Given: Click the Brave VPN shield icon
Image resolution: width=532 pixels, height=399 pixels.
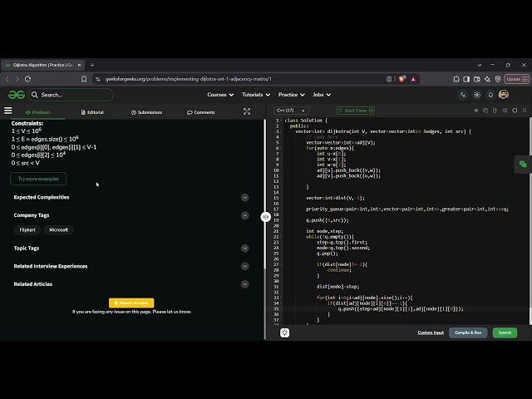Looking at the screenshot, I should pos(498,79).
